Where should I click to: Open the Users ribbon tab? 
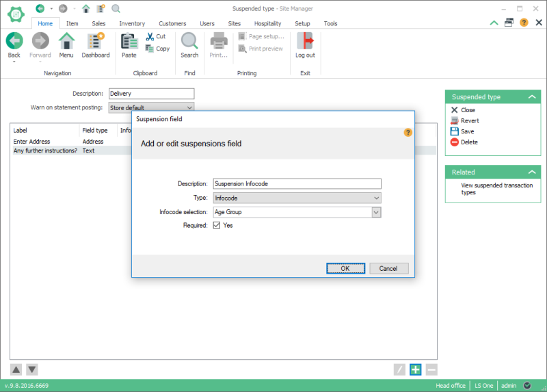(x=207, y=23)
